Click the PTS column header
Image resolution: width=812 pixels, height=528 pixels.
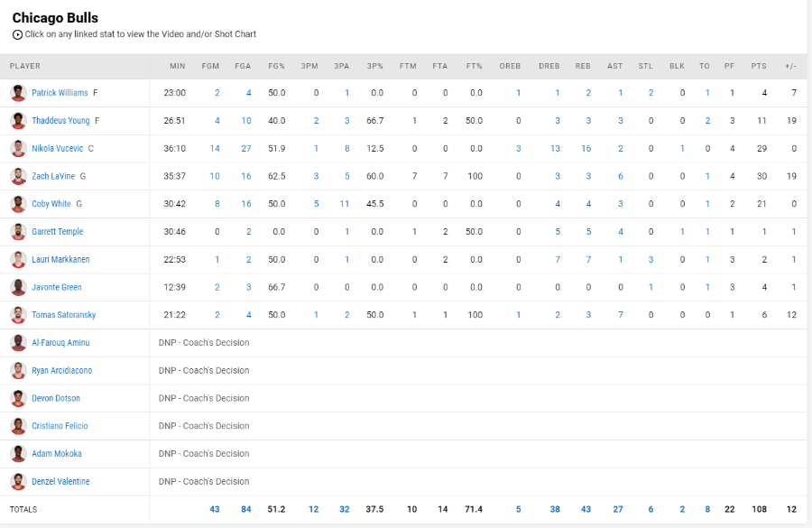click(x=759, y=66)
